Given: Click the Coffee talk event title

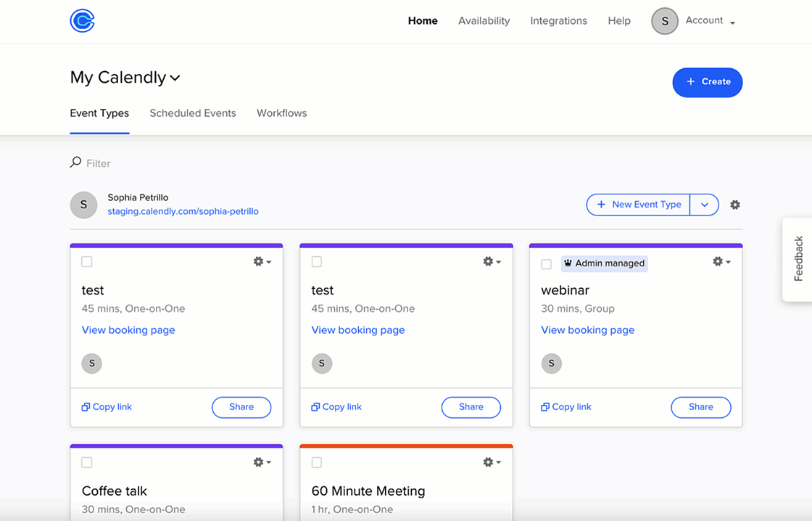Looking at the screenshot, I should coord(115,491).
